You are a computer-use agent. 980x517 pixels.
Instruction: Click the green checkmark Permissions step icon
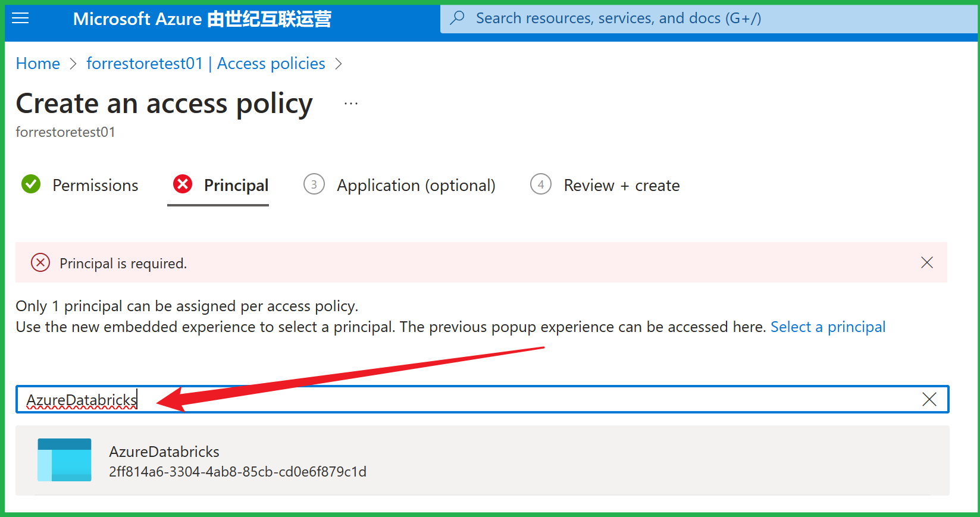click(x=31, y=184)
